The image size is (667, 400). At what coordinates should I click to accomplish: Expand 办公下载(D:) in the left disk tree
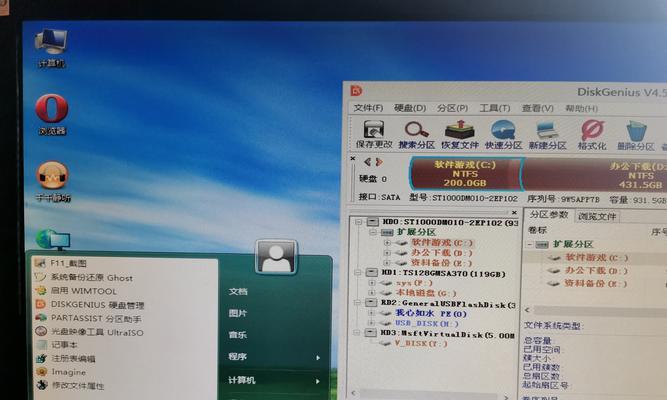pos(387,253)
